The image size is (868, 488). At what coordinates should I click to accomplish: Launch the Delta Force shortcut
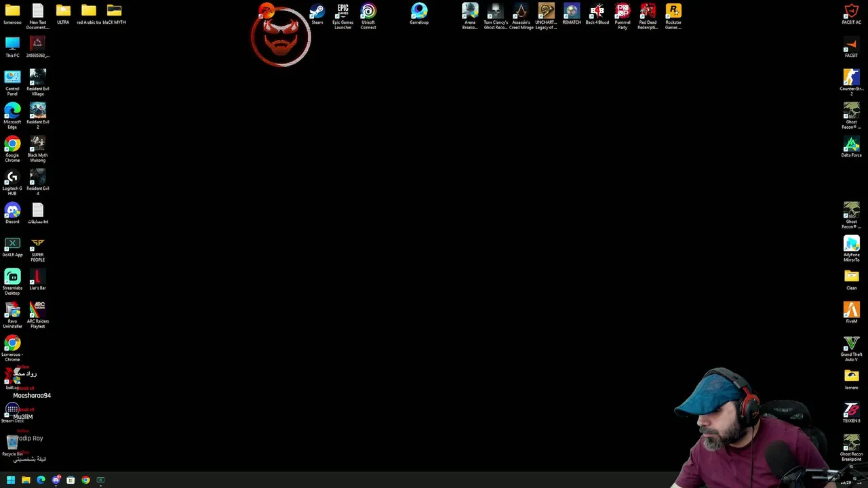[852, 147]
